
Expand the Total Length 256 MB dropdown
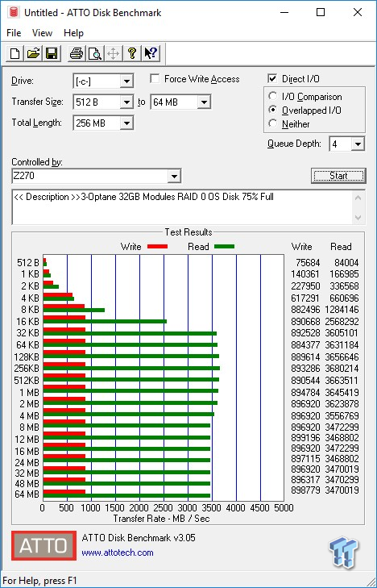pyautogui.click(x=127, y=123)
